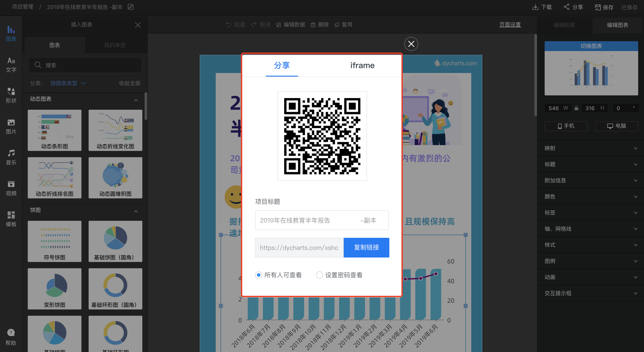Close the share dialog with round X
Image resolution: width=644 pixels, height=352 pixels.
point(411,44)
